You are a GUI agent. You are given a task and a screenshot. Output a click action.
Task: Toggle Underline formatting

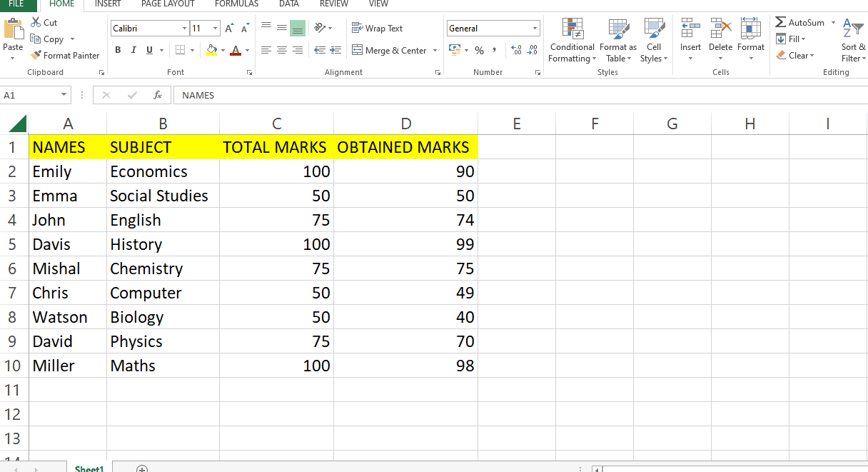click(x=149, y=50)
